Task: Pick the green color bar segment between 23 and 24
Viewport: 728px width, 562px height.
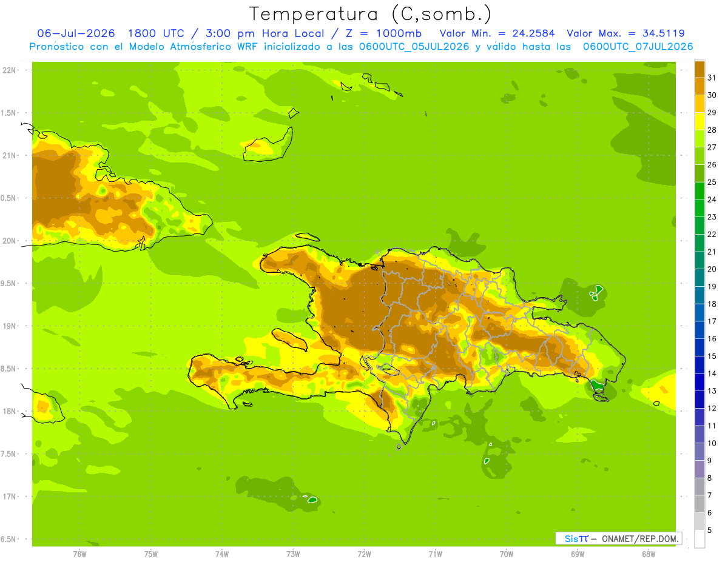Action: pos(699,208)
